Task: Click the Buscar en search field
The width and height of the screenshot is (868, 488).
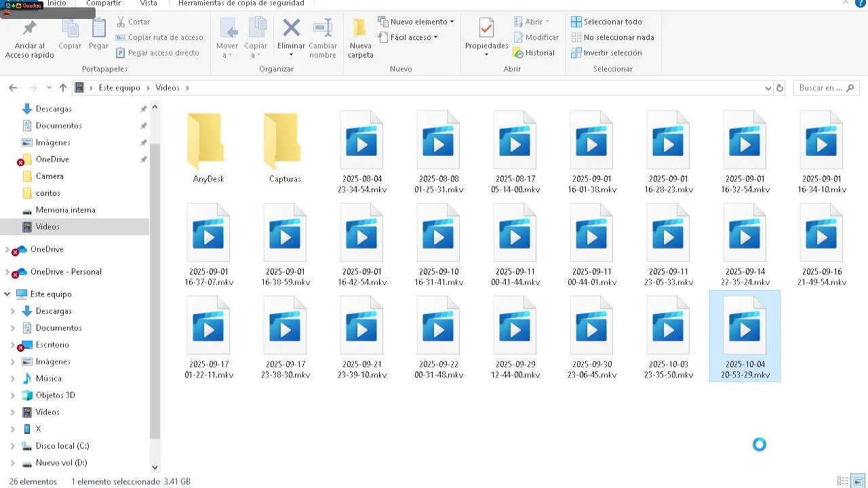Action: pyautogui.click(x=825, y=88)
